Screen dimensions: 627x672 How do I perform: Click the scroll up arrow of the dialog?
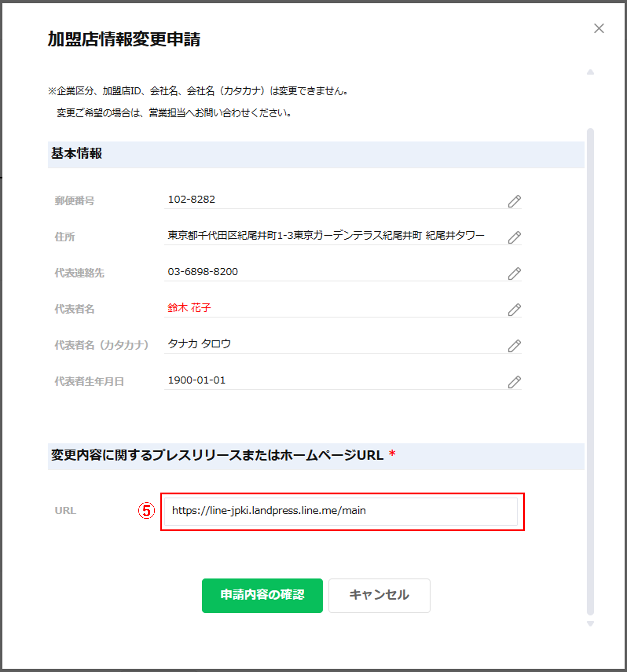pos(590,72)
